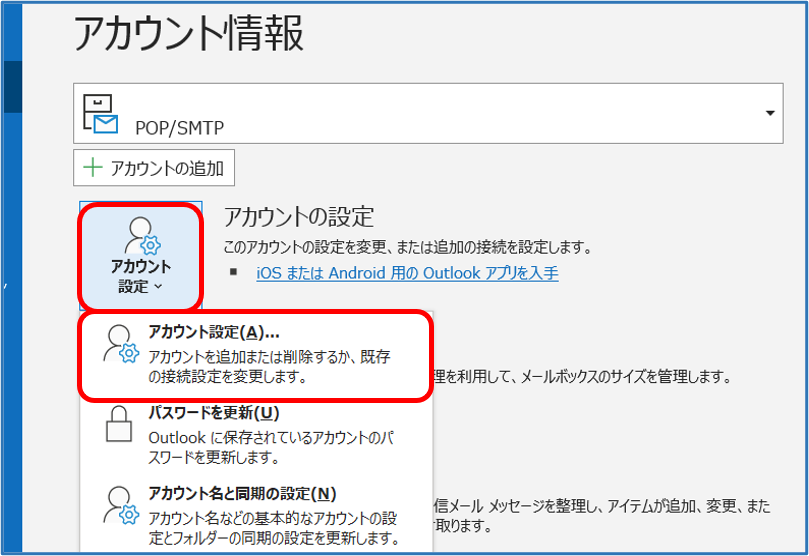Click the アカウントの追加 button
The image size is (809, 556).
154,168
